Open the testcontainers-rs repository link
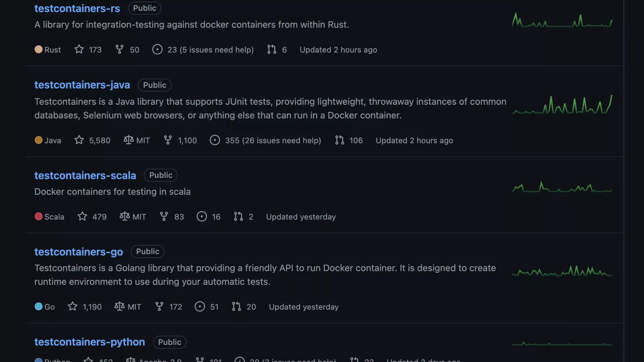Screen dimensions: 644x362 click(77, 8)
